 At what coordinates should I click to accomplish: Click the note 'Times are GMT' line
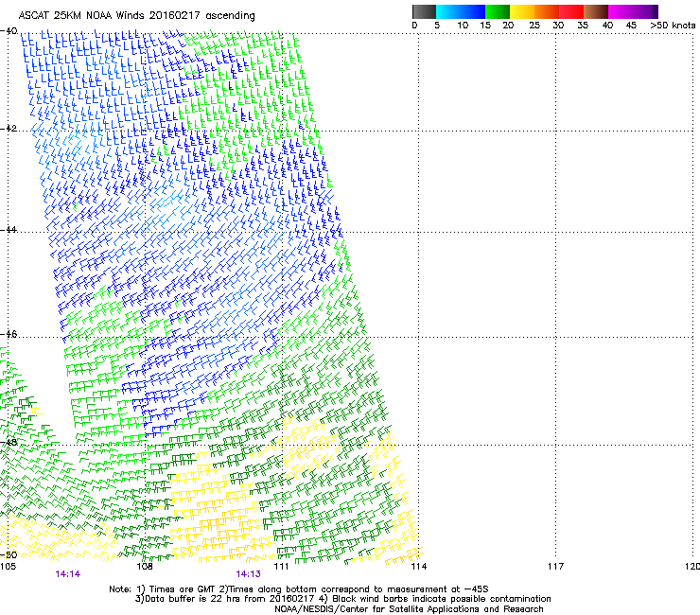[299, 589]
